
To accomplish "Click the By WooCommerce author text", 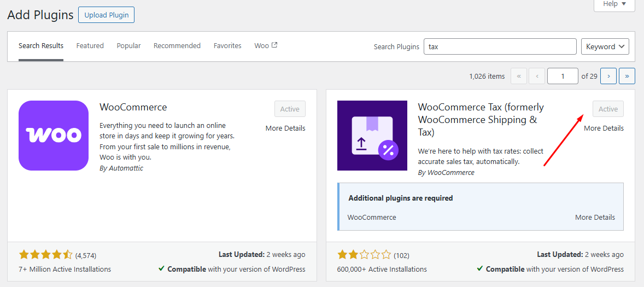I will click(x=446, y=172).
